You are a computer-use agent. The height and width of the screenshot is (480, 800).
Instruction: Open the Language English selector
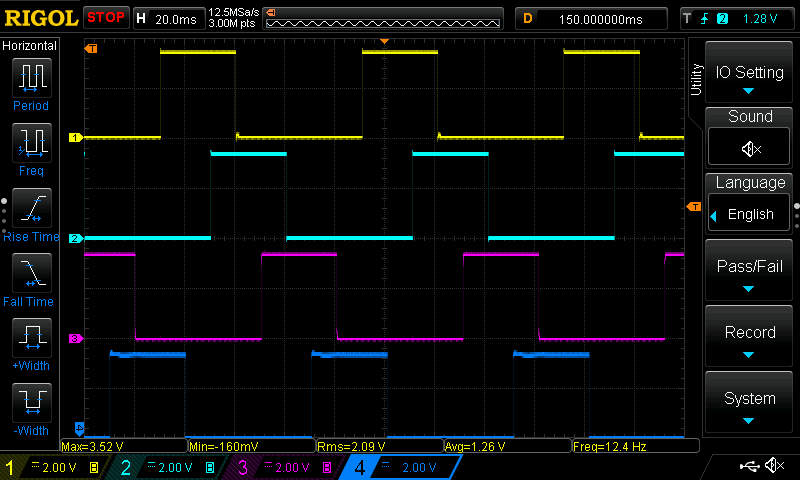[x=749, y=214]
